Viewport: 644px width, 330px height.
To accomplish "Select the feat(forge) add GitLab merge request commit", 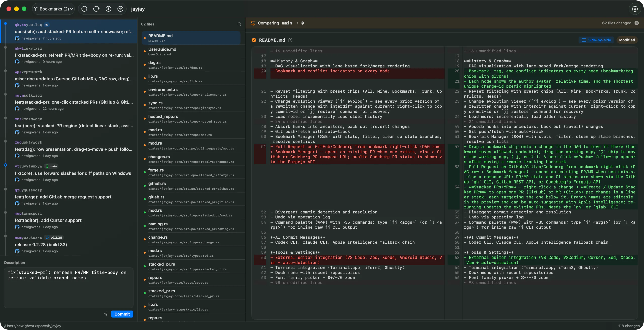I will coord(69,197).
